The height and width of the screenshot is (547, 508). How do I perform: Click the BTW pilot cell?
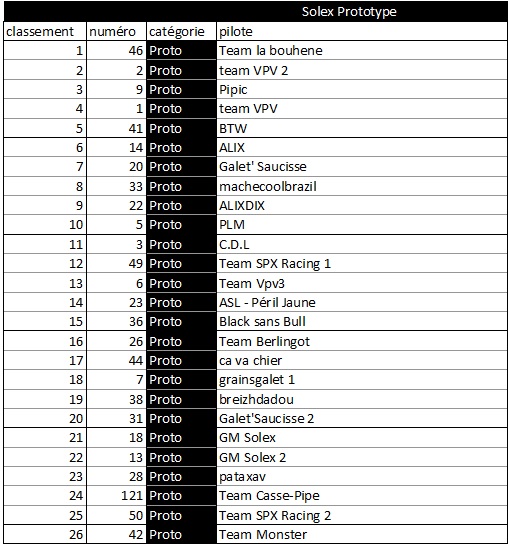[x=362, y=128]
